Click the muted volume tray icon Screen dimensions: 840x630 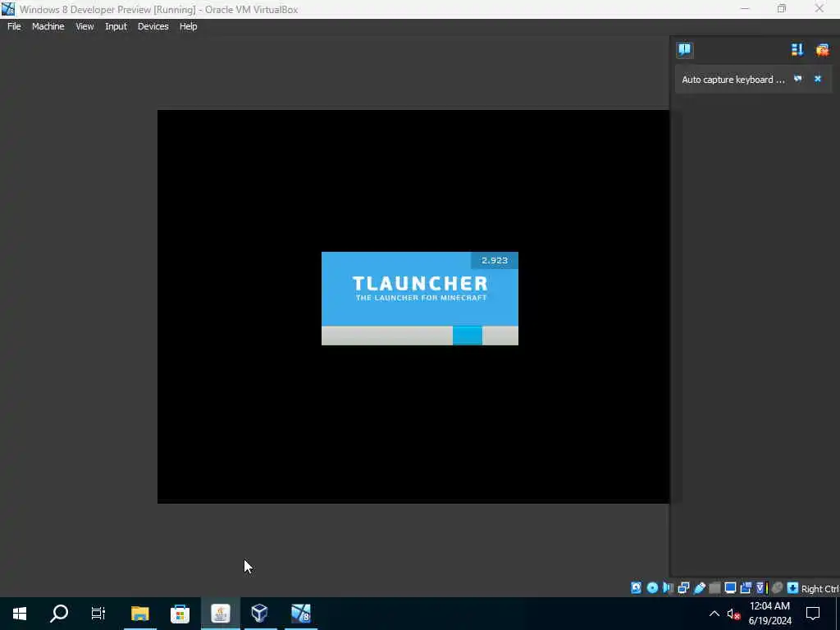point(733,614)
